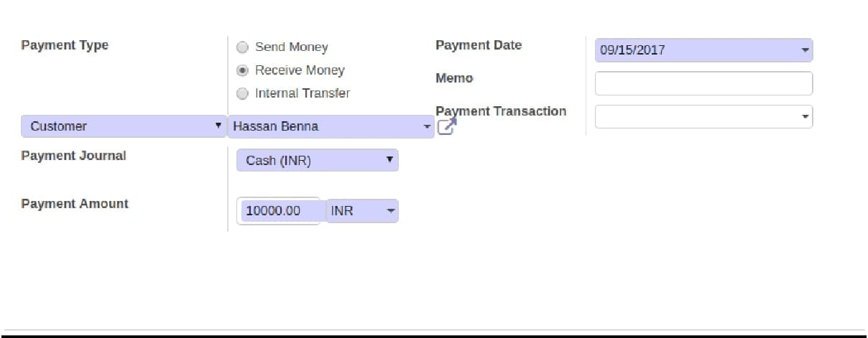Click the 10000.00 payment amount field
Screen dimensions: 868x338
click(x=278, y=211)
